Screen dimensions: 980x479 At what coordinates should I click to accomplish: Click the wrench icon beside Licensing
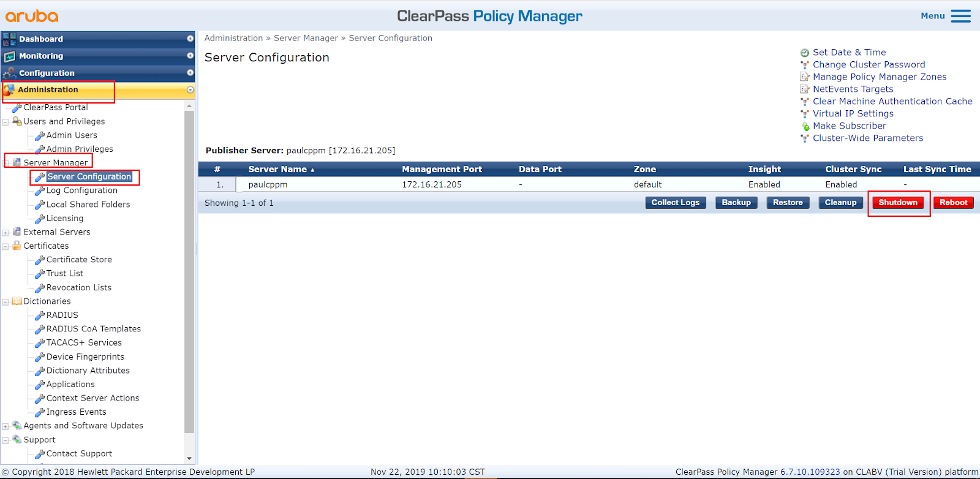40,219
